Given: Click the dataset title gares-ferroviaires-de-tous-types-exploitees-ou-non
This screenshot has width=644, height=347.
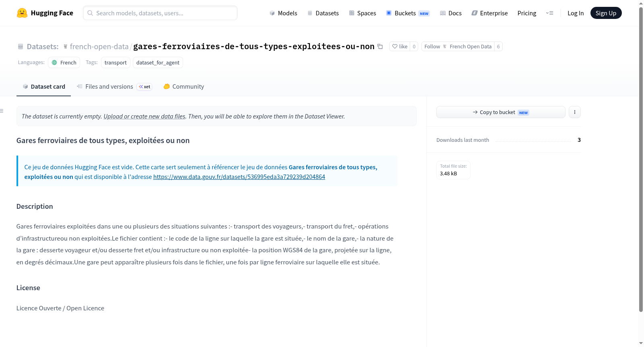Looking at the screenshot, I should [254, 46].
